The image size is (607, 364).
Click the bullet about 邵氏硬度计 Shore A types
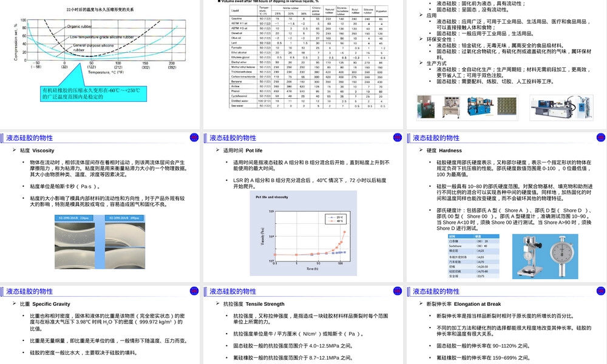(x=514, y=220)
